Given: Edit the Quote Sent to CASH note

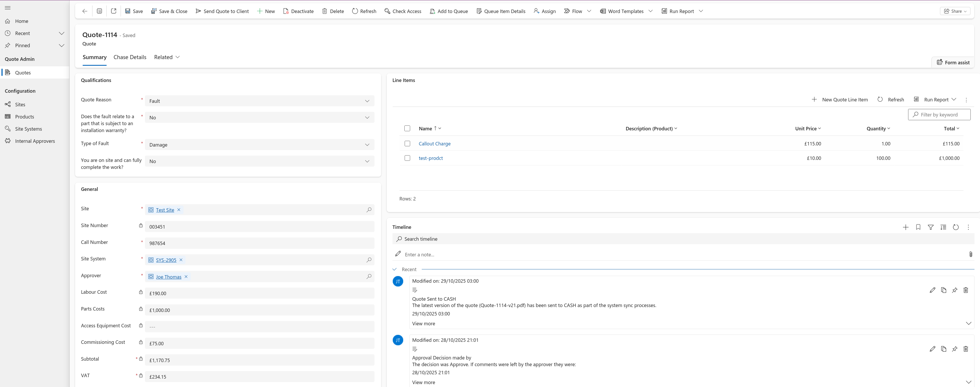Looking at the screenshot, I should coord(932,290).
